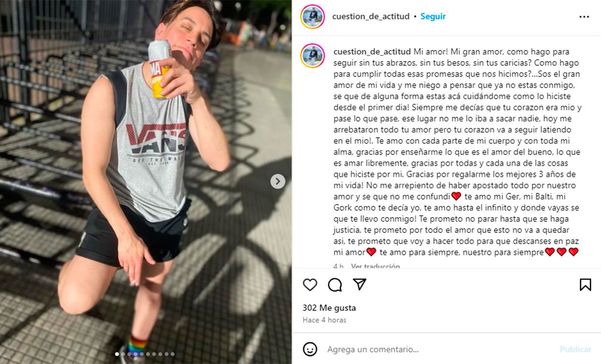This screenshot has width=601, height=364.
Task: Click header profile avatar of cuestion_de_actitud
Action: point(313,17)
